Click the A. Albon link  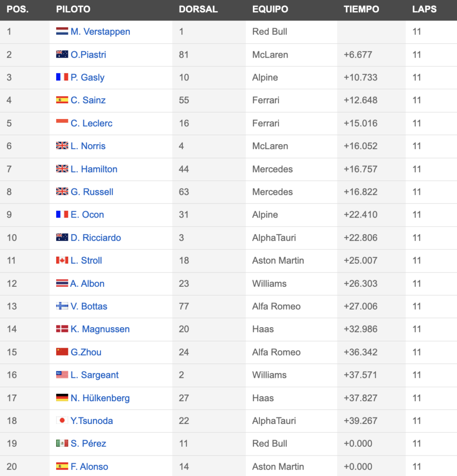(87, 284)
